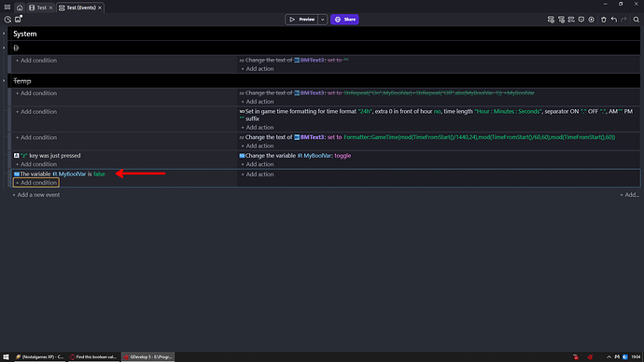Click the Add a sub-event icon

click(561, 20)
